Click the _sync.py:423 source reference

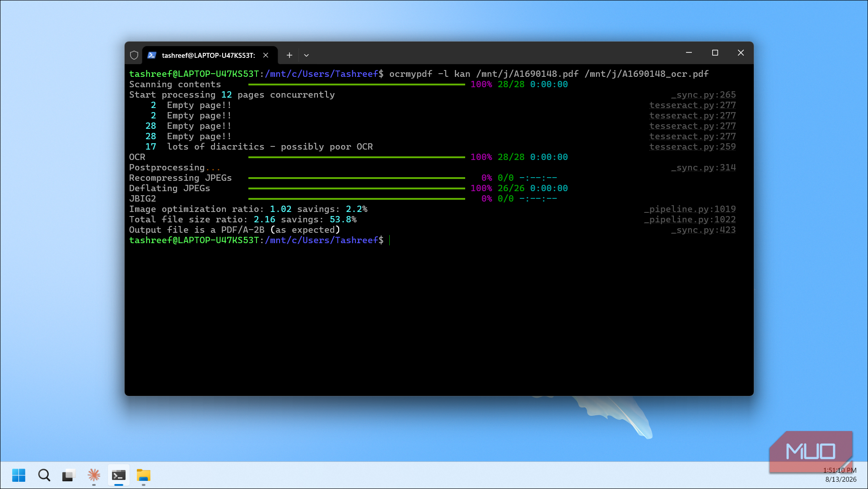pyautogui.click(x=704, y=230)
